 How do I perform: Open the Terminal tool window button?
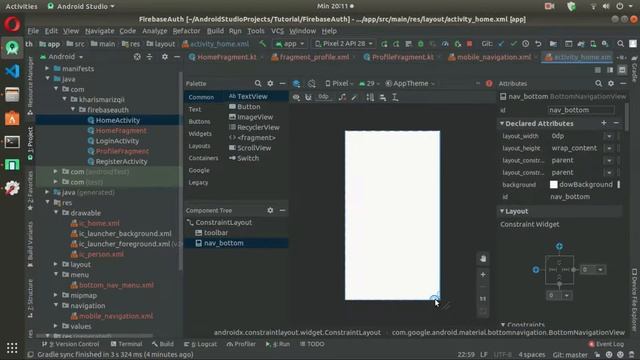[x=127, y=344]
